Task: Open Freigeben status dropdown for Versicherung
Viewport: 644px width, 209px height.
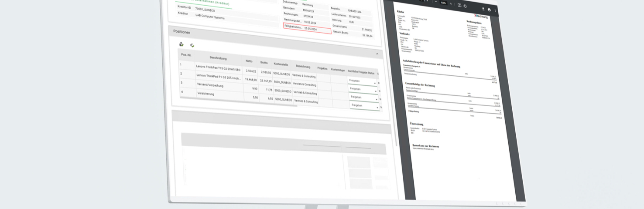Action: tap(365, 105)
